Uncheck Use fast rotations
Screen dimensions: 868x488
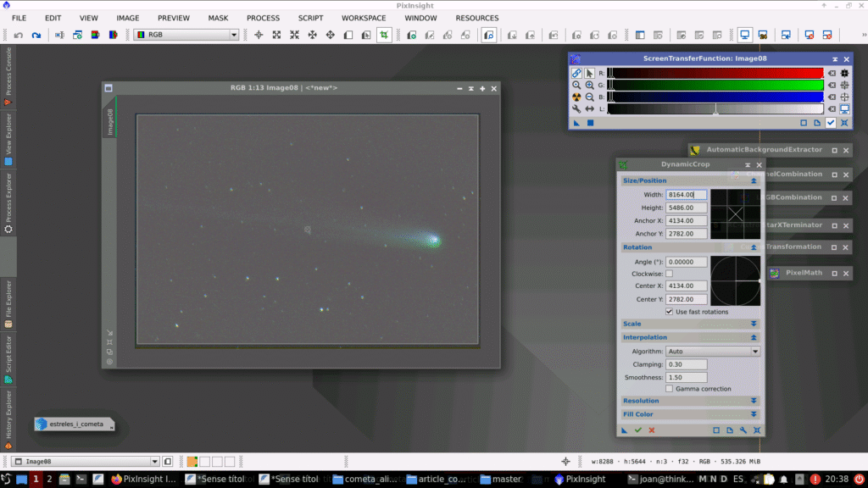point(670,312)
